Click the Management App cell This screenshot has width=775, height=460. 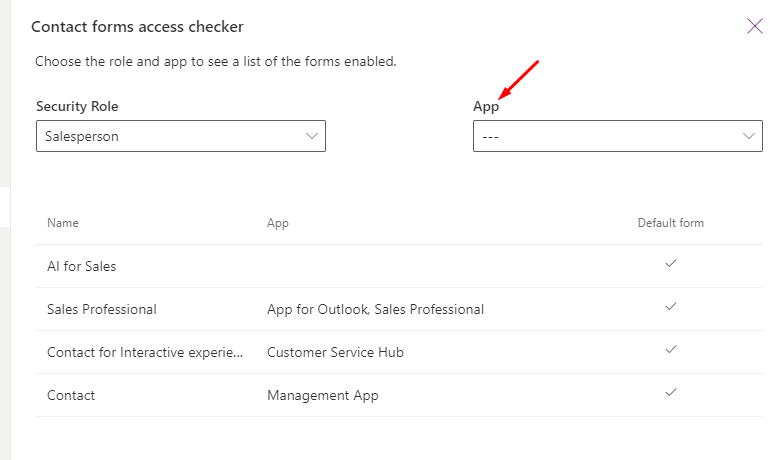pos(323,395)
